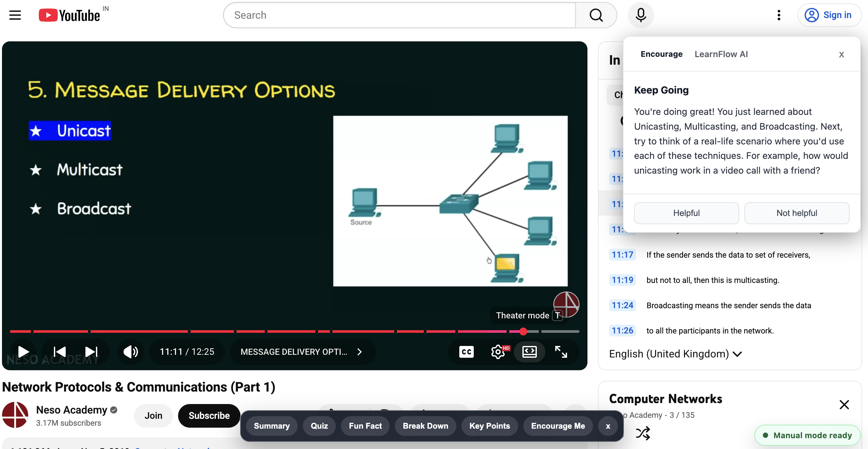Select the Encourage tab

point(661,54)
